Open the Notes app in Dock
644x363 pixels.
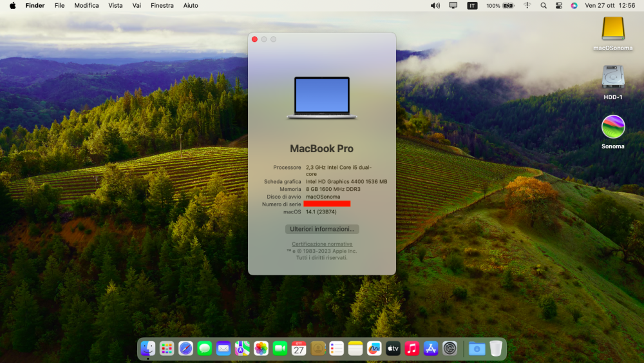(x=355, y=349)
